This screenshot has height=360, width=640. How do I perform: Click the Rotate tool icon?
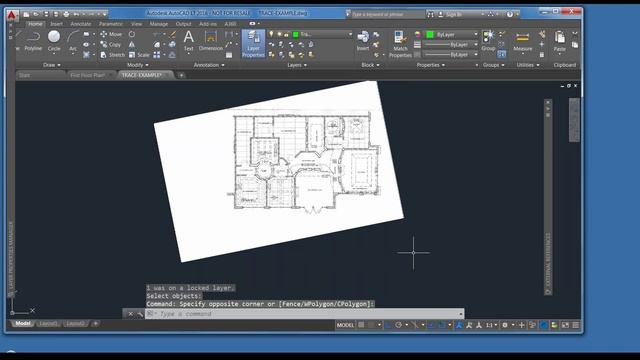point(132,34)
